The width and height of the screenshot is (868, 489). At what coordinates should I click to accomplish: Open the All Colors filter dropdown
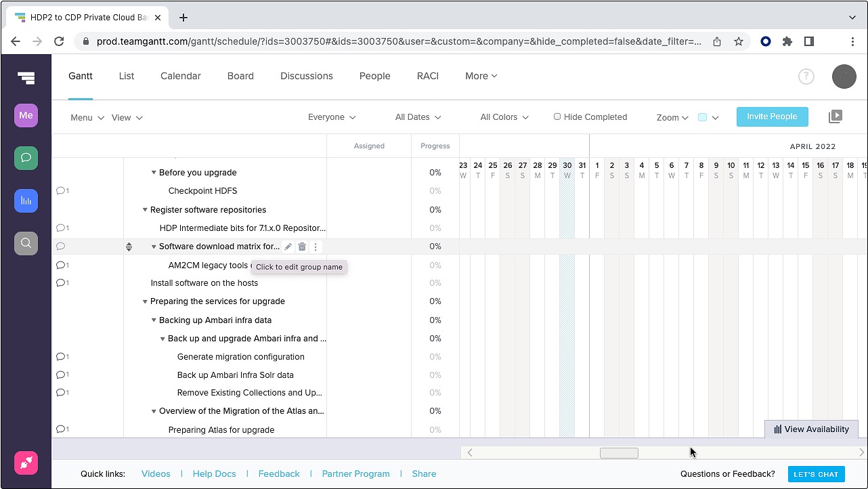click(504, 117)
